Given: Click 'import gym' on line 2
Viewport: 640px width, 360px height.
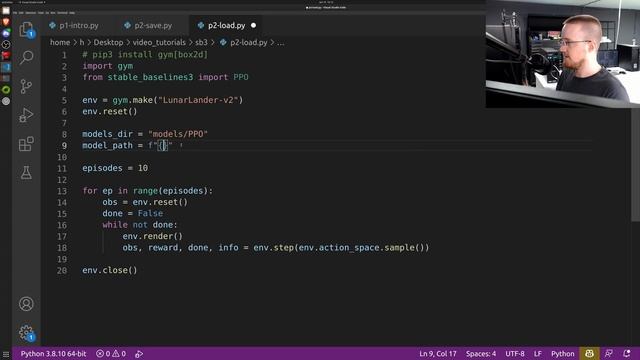Looking at the screenshot, I should click(x=108, y=66).
